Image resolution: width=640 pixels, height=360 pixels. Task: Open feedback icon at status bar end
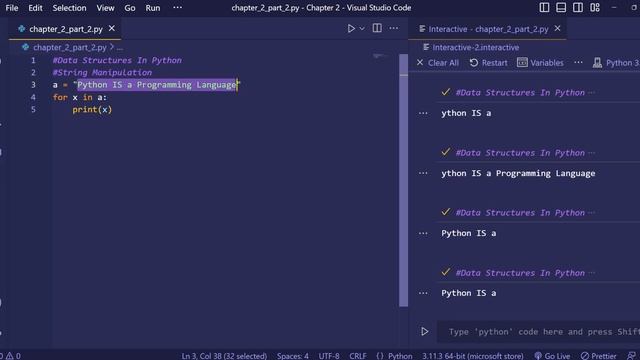pyautogui.click(x=631, y=356)
